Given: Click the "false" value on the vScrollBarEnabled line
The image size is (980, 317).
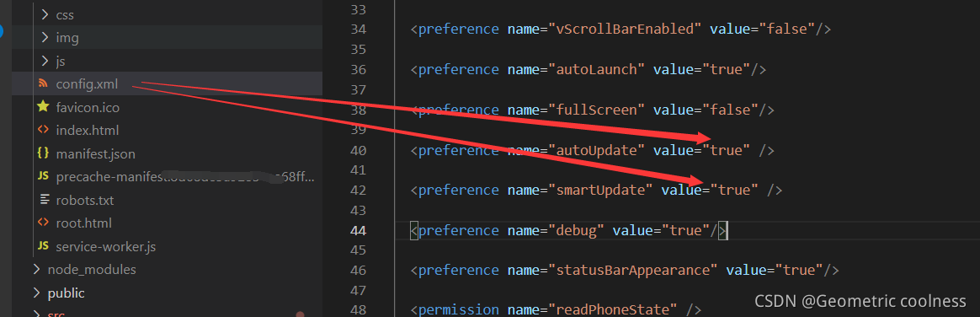Looking at the screenshot, I should [x=787, y=30].
